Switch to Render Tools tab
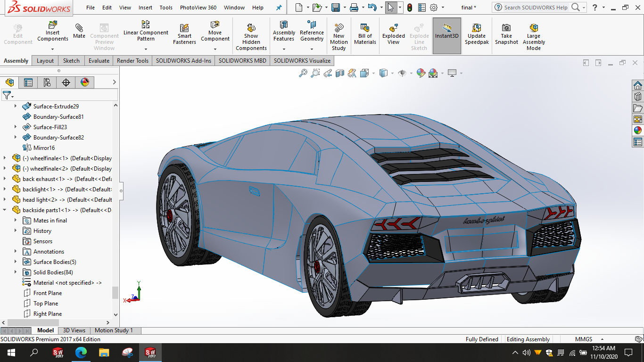Image resolution: width=644 pixels, height=362 pixels. (x=132, y=61)
